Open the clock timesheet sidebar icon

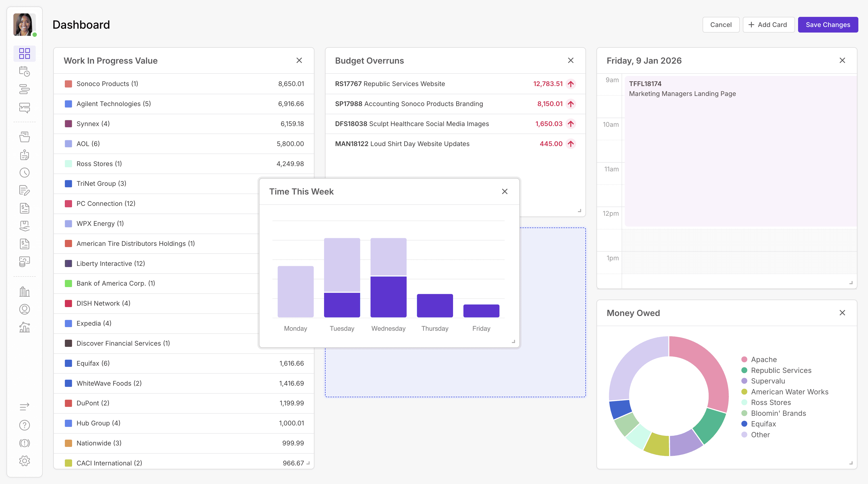pos(24,173)
